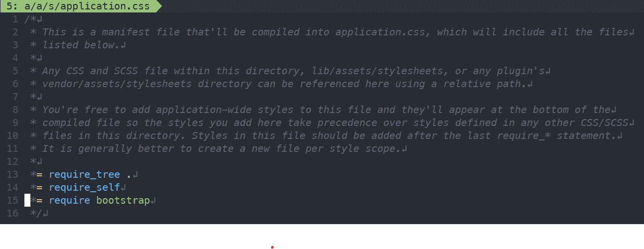Click closing comment '*/' on line 16

pos(36,214)
